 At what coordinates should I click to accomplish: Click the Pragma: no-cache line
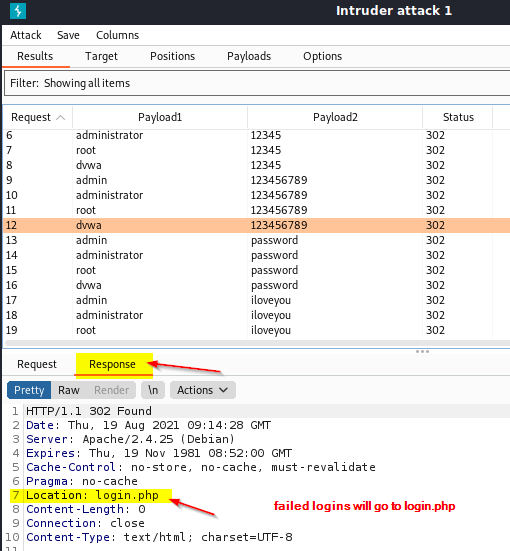[x=82, y=481]
